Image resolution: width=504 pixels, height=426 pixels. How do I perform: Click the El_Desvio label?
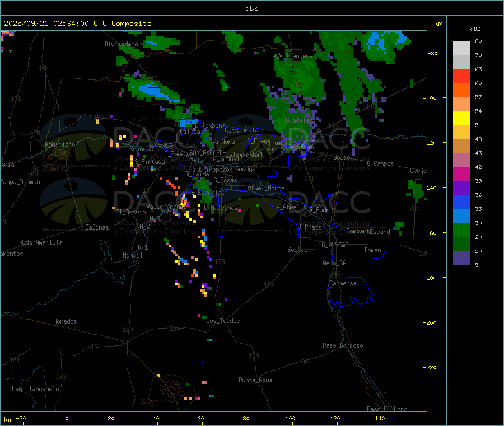[x=130, y=212]
